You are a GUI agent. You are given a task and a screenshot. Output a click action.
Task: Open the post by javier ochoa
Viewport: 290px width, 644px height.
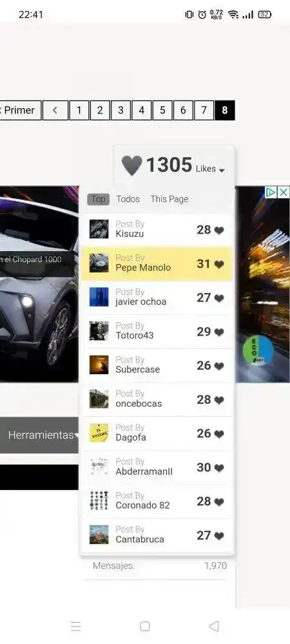pos(157,298)
